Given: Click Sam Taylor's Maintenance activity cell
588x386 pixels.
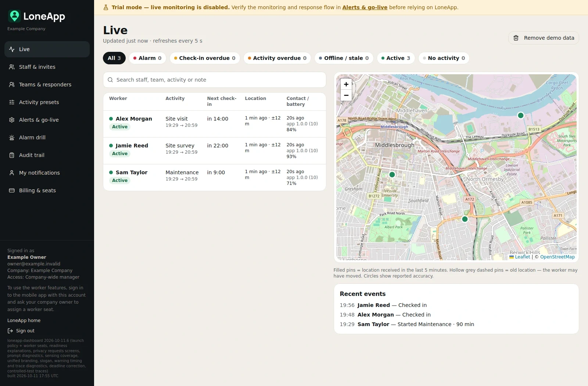Looking at the screenshot, I should tap(182, 175).
